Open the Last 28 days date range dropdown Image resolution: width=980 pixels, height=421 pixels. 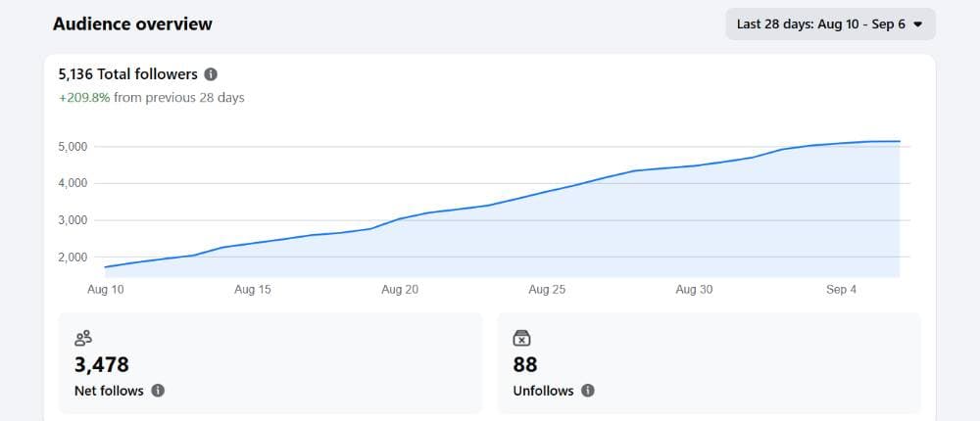coord(830,24)
